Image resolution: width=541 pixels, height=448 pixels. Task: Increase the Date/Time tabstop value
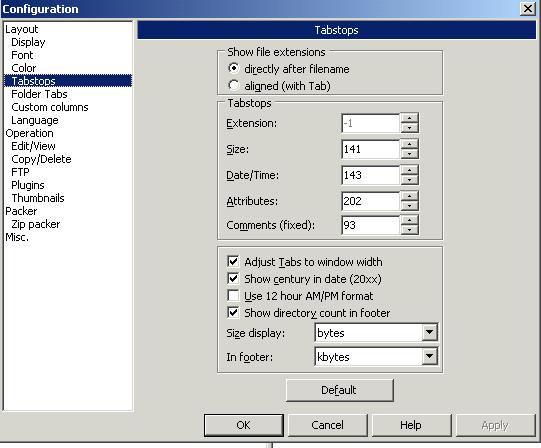410,170
